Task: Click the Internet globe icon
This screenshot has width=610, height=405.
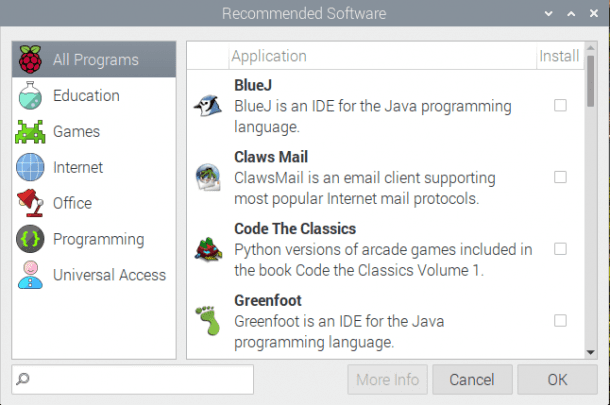Action: point(31,168)
